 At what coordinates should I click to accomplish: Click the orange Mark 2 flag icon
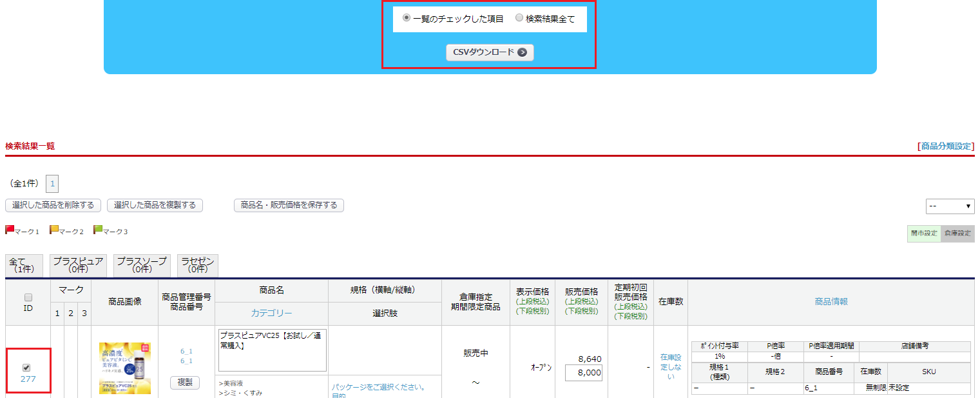coord(54,230)
